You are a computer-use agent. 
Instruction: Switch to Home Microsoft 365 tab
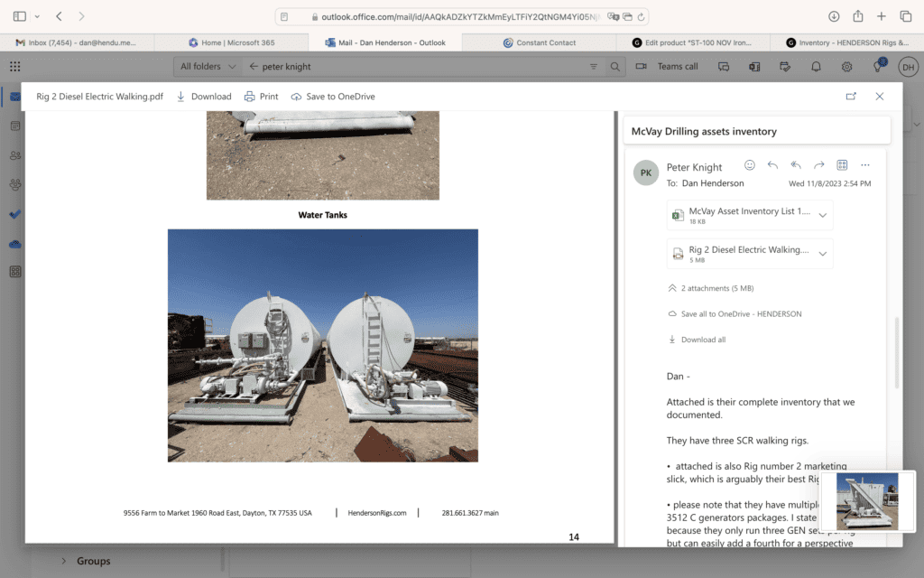coord(231,42)
